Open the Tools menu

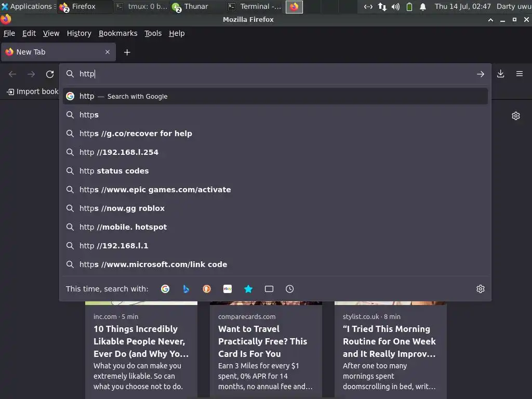click(x=153, y=33)
